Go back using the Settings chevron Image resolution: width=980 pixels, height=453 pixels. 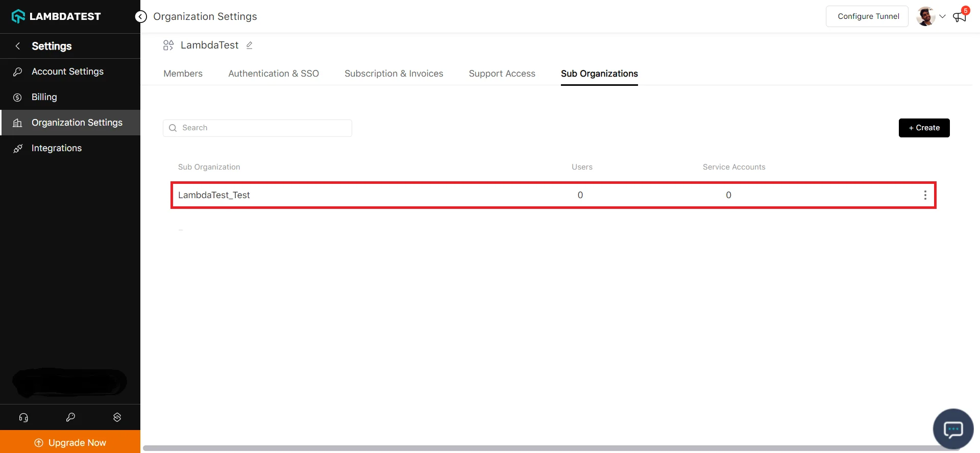[x=18, y=46]
